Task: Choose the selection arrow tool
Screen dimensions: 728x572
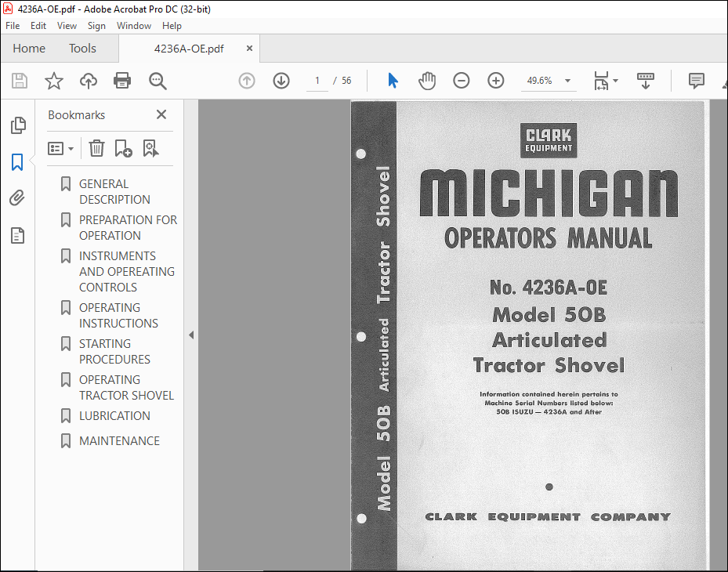Action: click(x=393, y=81)
